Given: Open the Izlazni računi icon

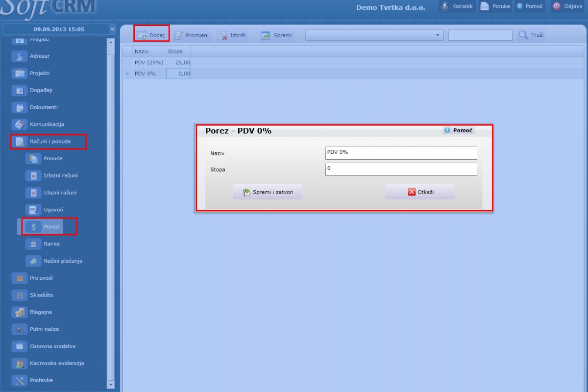Looking at the screenshot, I should point(33,175).
